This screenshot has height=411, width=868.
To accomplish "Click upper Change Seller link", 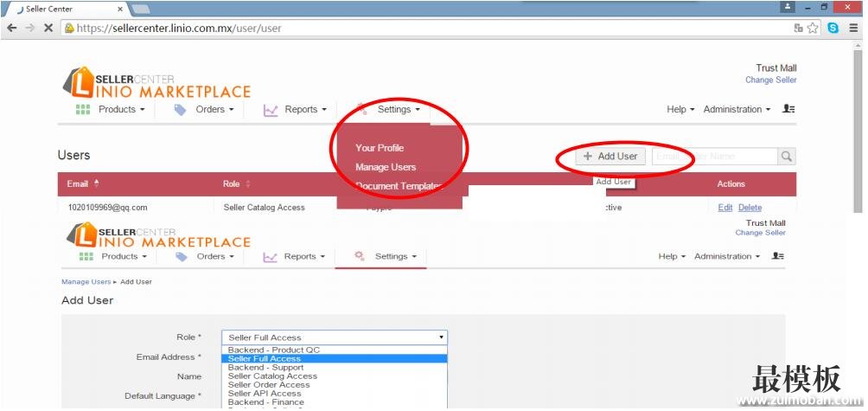I will coord(770,80).
